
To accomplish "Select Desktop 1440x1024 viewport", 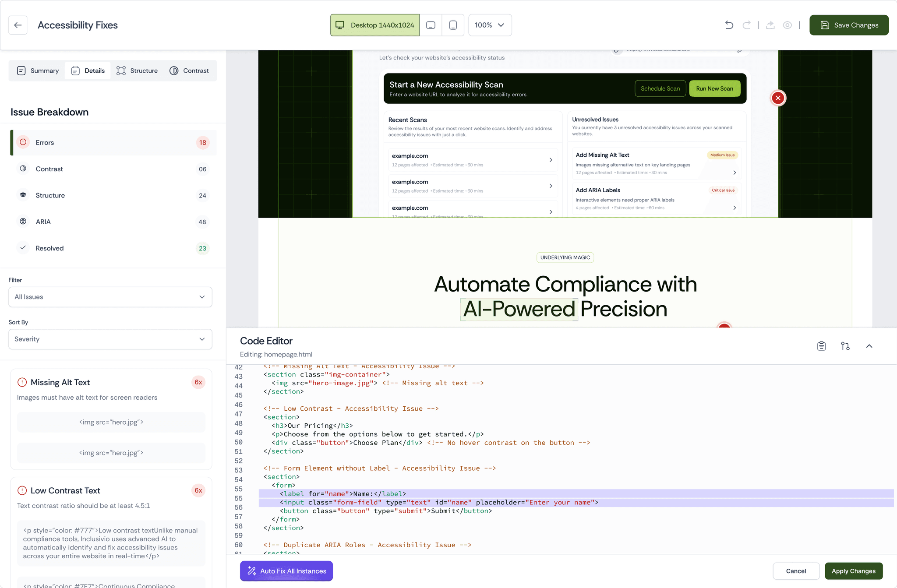I will (375, 25).
